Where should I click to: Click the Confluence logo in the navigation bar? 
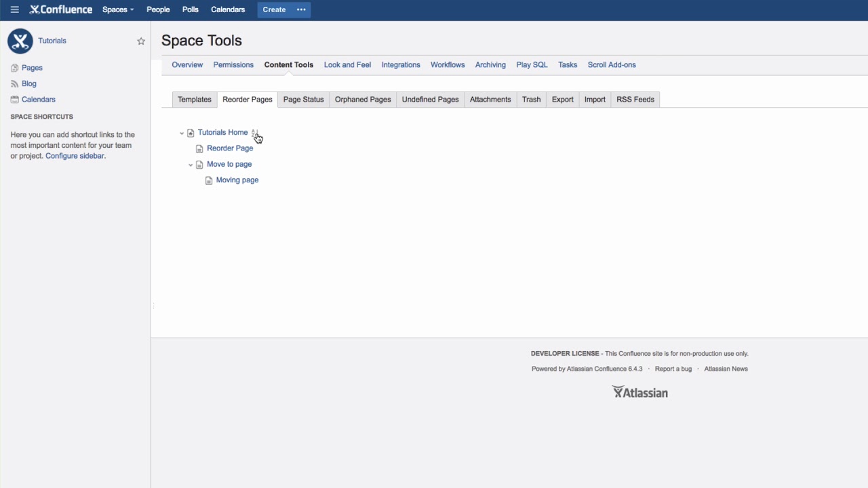pos(60,9)
